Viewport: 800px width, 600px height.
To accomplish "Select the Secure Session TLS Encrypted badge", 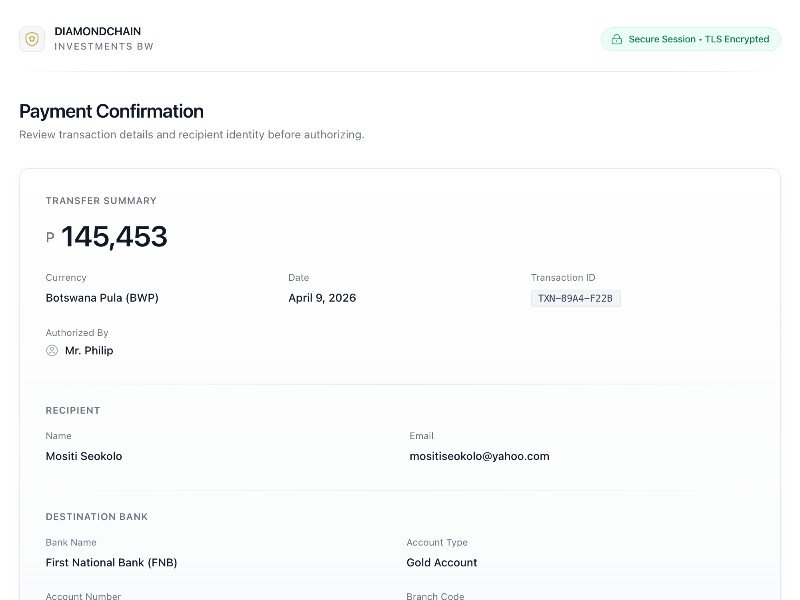I will tap(690, 39).
